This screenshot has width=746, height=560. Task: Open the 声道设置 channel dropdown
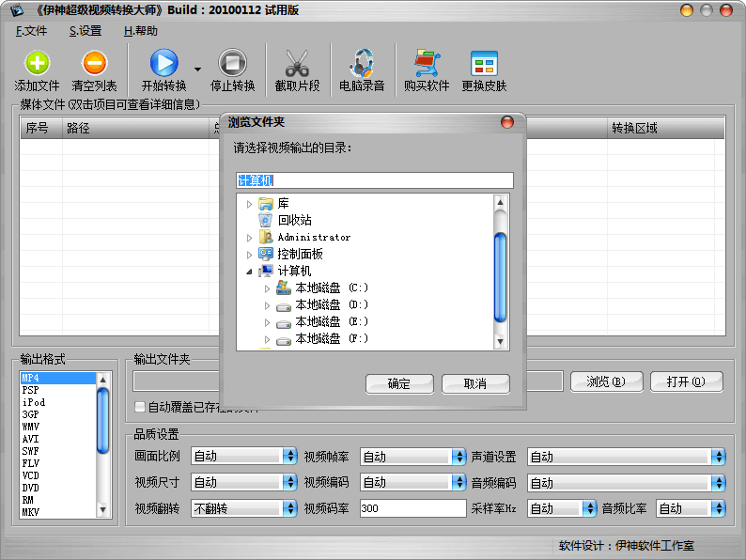[627, 457]
